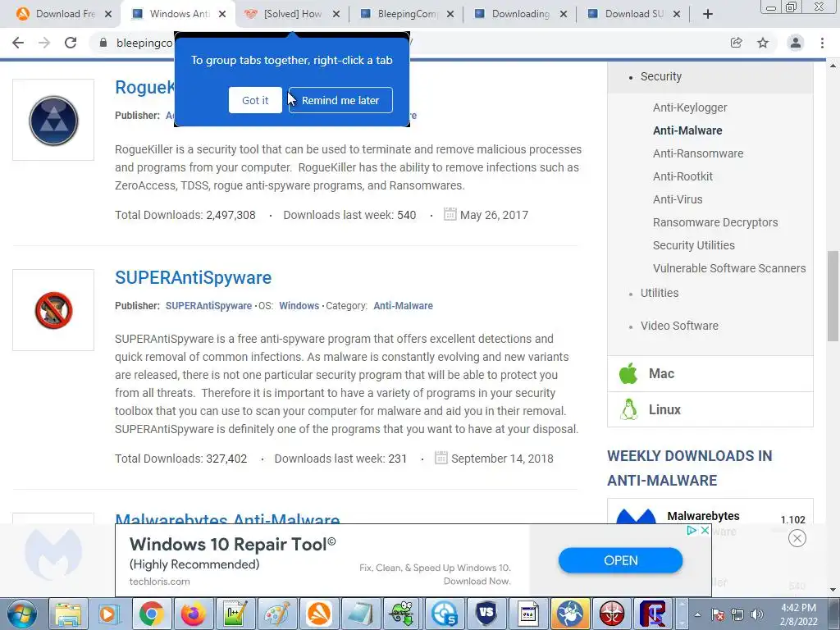Switch to the Download SU... tab

pos(634,14)
